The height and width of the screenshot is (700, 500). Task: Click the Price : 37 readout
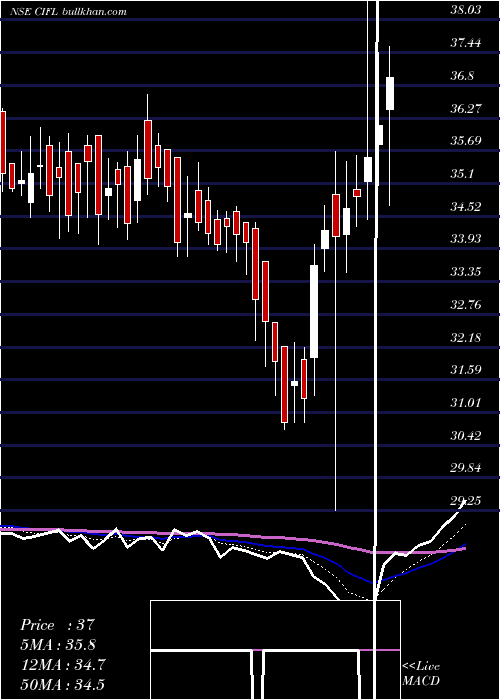pos(58,625)
